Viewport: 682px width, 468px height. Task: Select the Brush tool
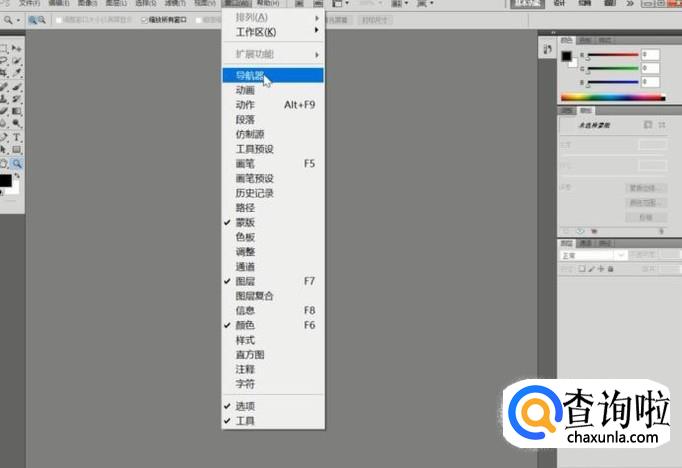(17, 87)
